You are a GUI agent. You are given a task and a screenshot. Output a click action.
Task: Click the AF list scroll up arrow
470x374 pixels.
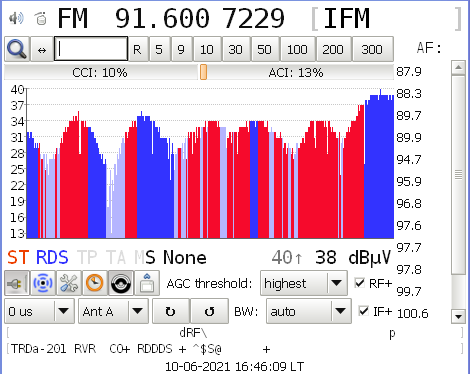point(458,68)
